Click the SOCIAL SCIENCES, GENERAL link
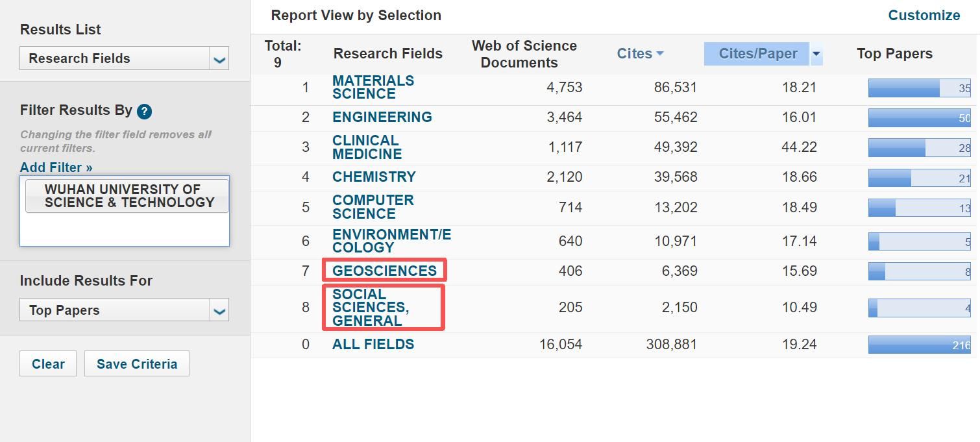 point(371,308)
